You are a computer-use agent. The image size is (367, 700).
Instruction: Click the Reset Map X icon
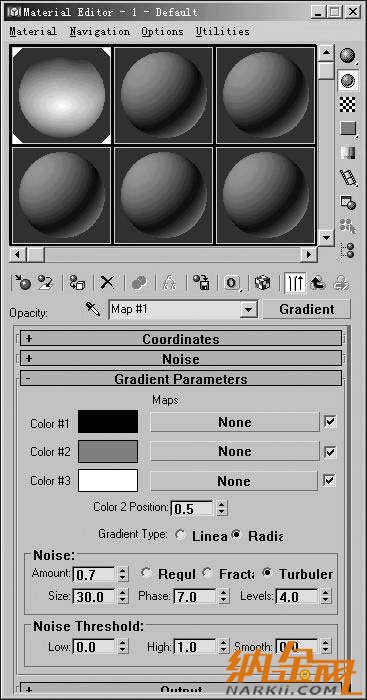point(107,283)
